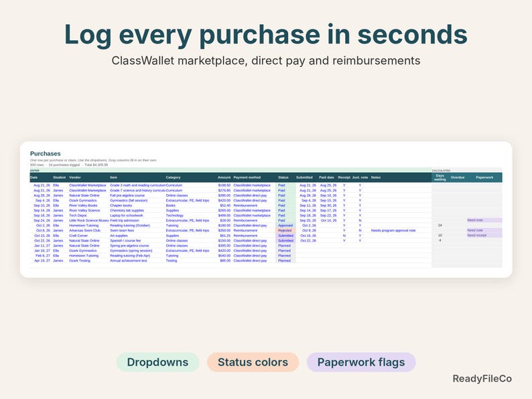Image resolution: width=532 pixels, height=399 pixels.
Task: Select the Oct 14, 26 paid date cell
Action: click(328, 220)
